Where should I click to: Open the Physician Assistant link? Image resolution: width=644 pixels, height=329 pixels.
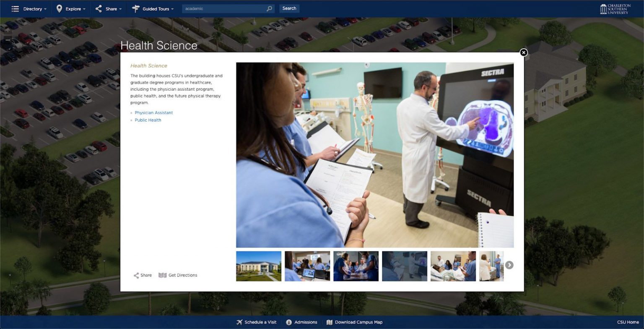click(153, 112)
